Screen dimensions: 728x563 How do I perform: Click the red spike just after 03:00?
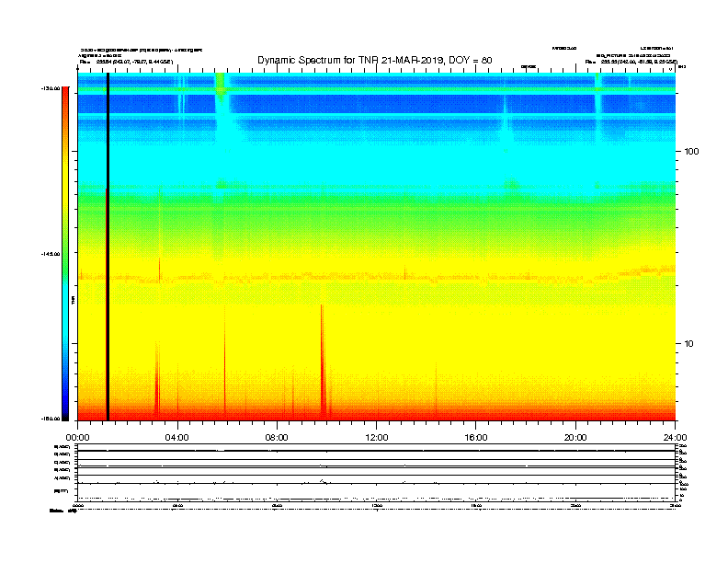pos(157,381)
